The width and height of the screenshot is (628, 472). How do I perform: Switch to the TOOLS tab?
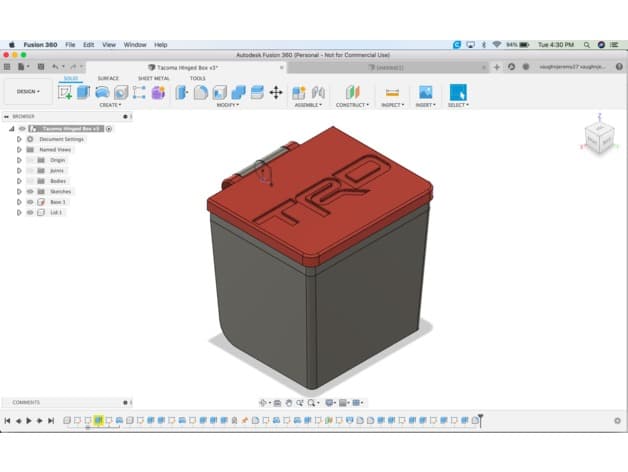coord(197,79)
